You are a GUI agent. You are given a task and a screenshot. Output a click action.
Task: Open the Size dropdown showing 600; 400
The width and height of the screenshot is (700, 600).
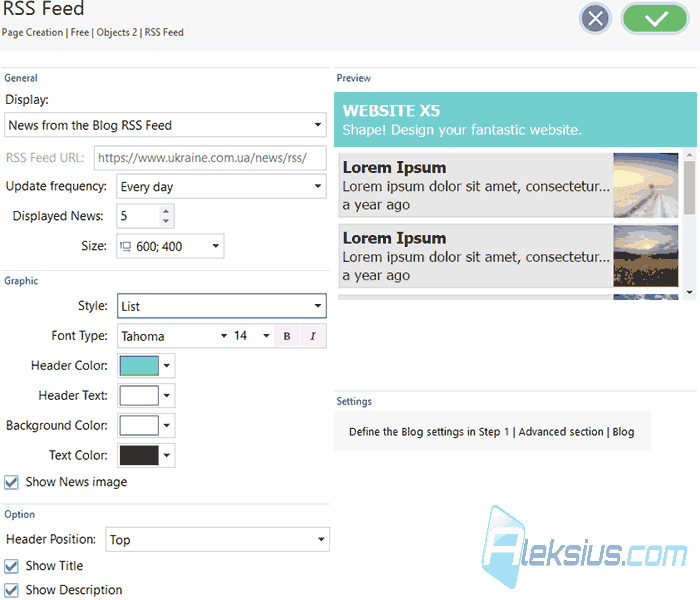pos(170,246)
